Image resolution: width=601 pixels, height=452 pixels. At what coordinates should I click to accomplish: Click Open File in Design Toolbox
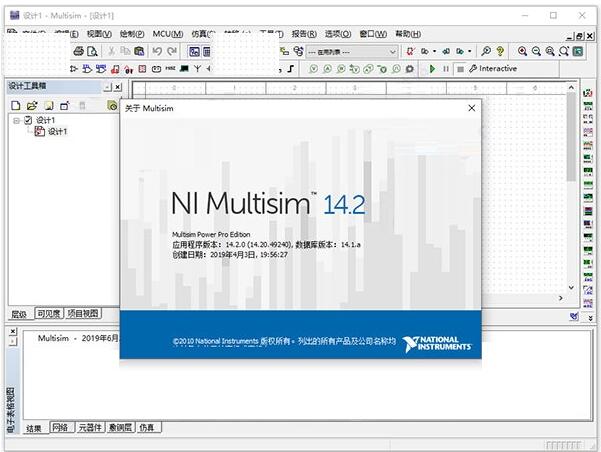(32, 105)
